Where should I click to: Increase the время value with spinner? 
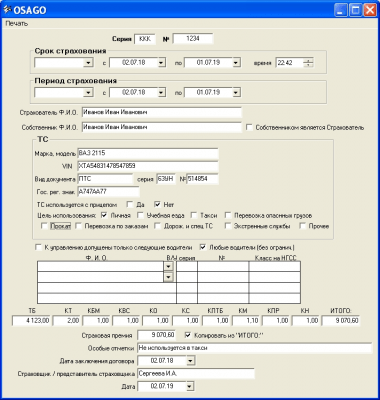point(309,60)
